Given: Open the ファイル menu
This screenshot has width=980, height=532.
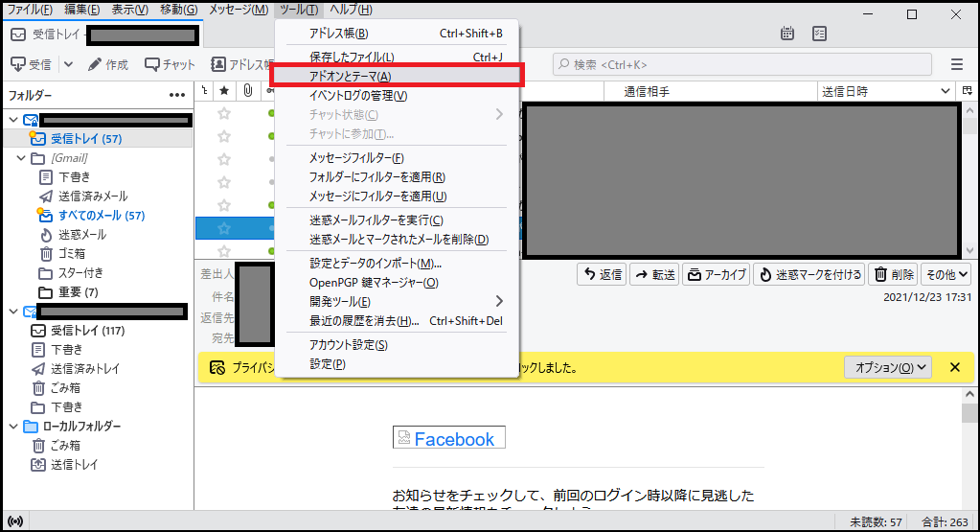Looking at the screenshot, I should [30, 10].
